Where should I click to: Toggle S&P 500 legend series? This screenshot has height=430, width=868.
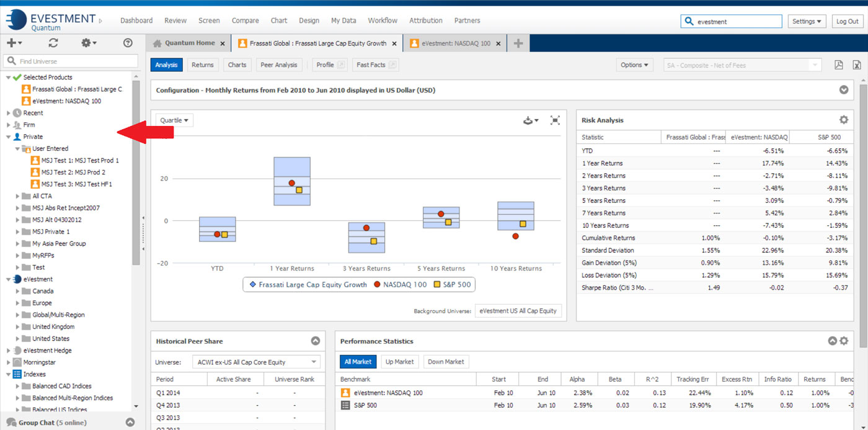click(x=451, y=285)
